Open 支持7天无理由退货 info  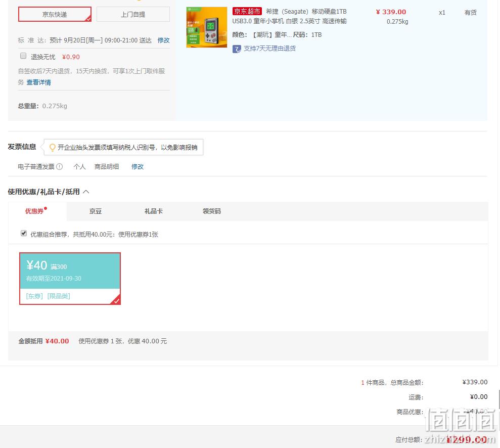(x=270, y=49)
